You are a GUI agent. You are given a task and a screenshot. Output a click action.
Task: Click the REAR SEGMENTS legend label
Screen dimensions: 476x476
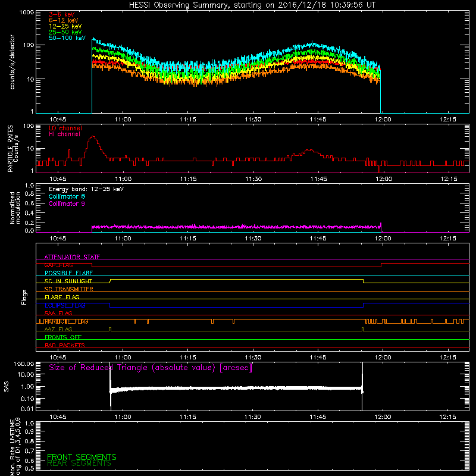pyautogui.click(x=79, y=464)
